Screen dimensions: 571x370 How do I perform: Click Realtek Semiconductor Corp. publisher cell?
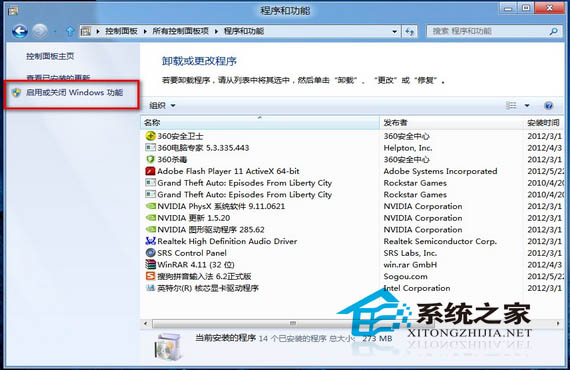point(440,241)
